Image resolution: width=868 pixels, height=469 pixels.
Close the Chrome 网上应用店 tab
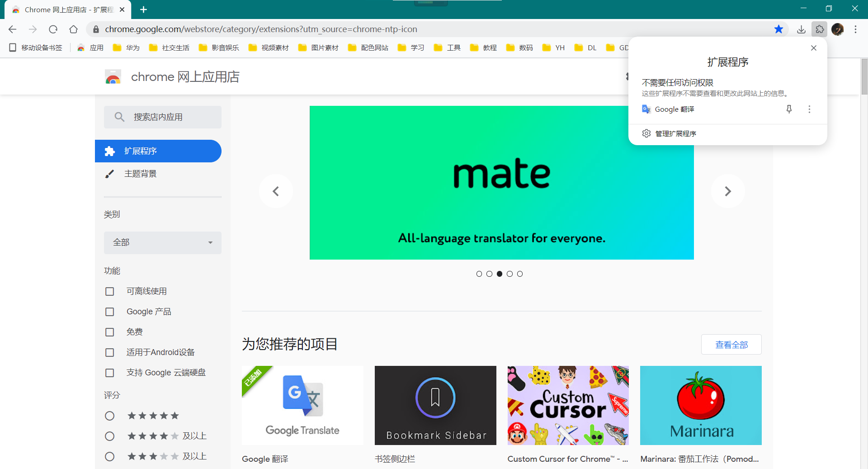[122, 9]
